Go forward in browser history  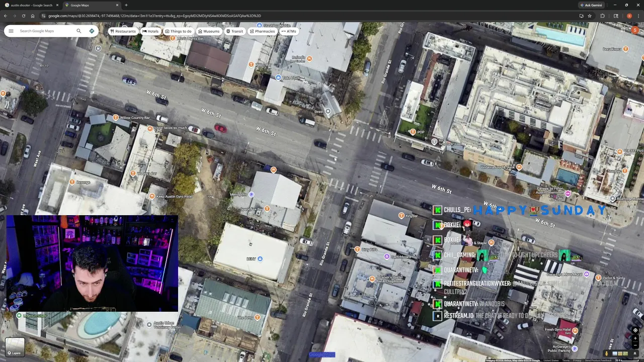click(x=15, y=16)
